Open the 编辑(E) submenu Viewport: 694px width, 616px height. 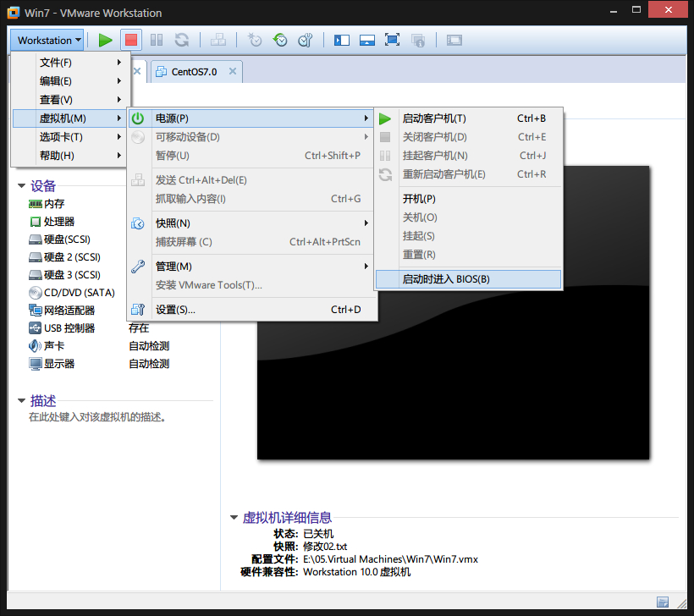[71, 81]
